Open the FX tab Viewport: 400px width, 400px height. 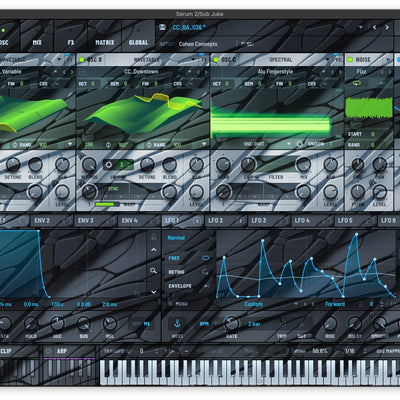click(71, 42)
